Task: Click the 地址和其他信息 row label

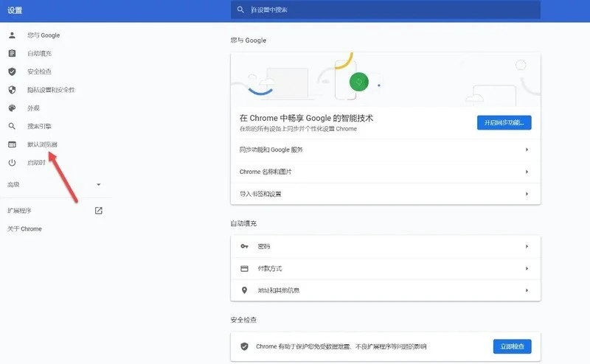Action: pos(279,290)
